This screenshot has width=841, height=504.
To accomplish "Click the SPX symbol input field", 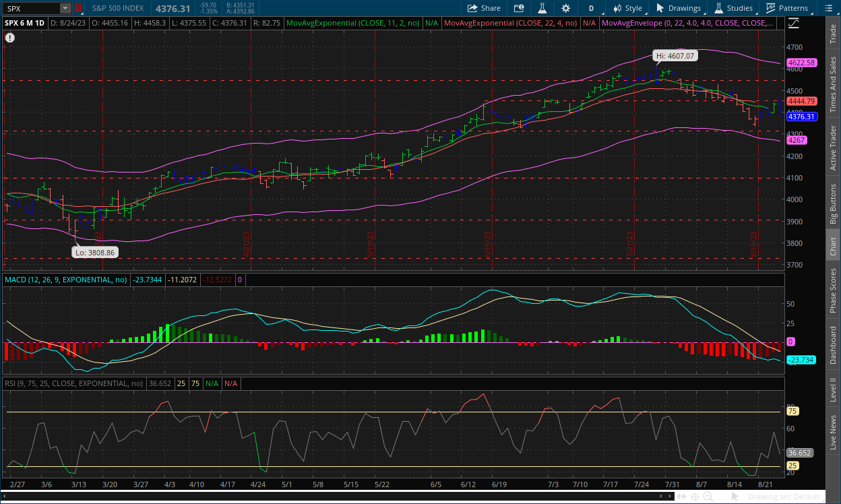I will 31,8.
